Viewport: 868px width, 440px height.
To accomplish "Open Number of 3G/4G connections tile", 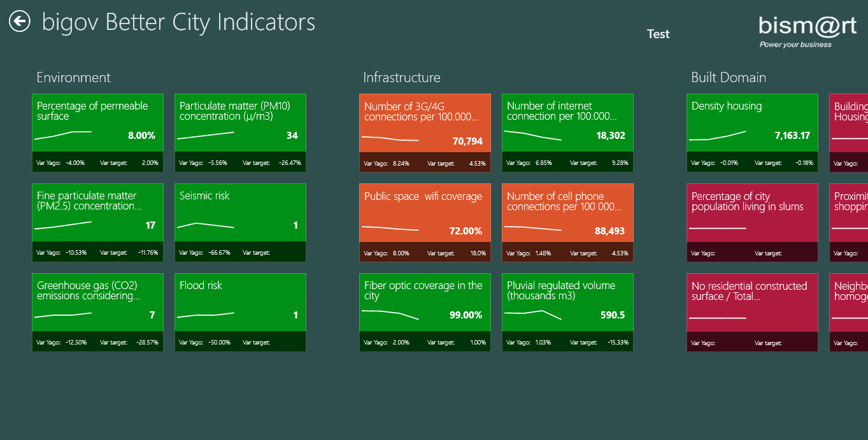I will [x=425, y=132].
